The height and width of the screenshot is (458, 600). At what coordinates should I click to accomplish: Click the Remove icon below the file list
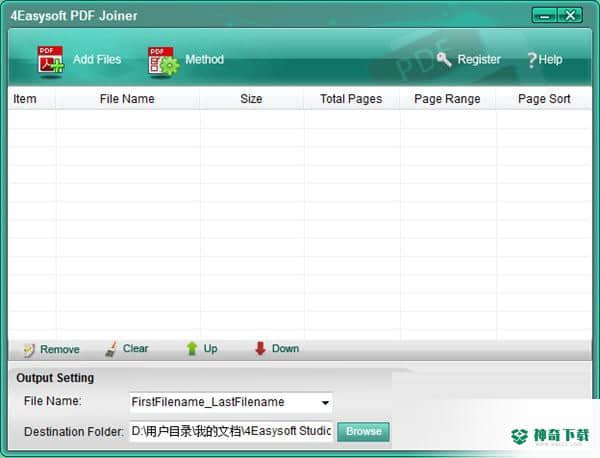(29, 349)
